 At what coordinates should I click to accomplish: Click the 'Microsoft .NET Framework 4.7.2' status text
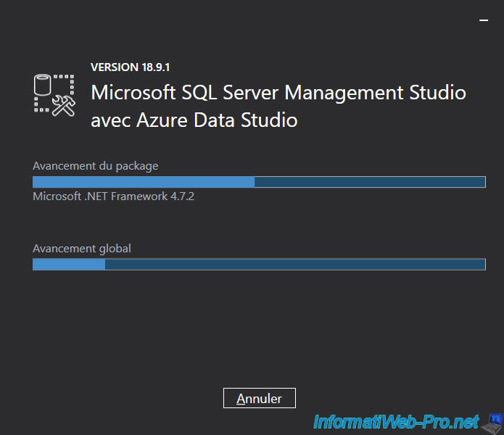coord(113,196)
